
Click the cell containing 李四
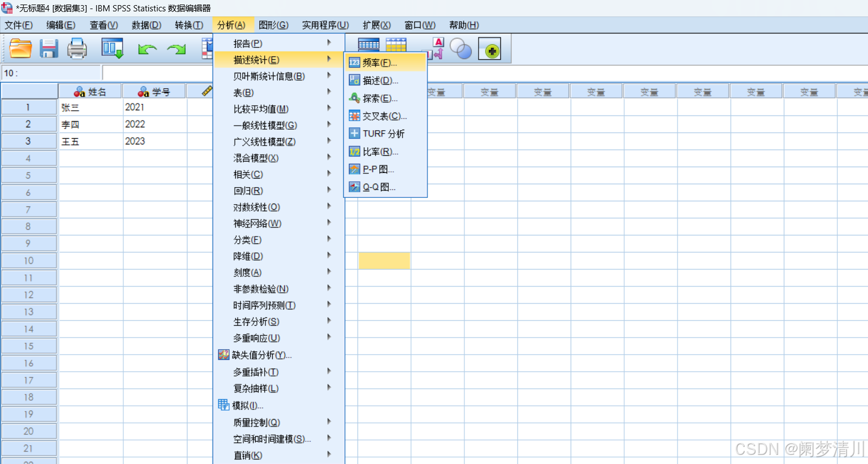click(x=91, y=125)
